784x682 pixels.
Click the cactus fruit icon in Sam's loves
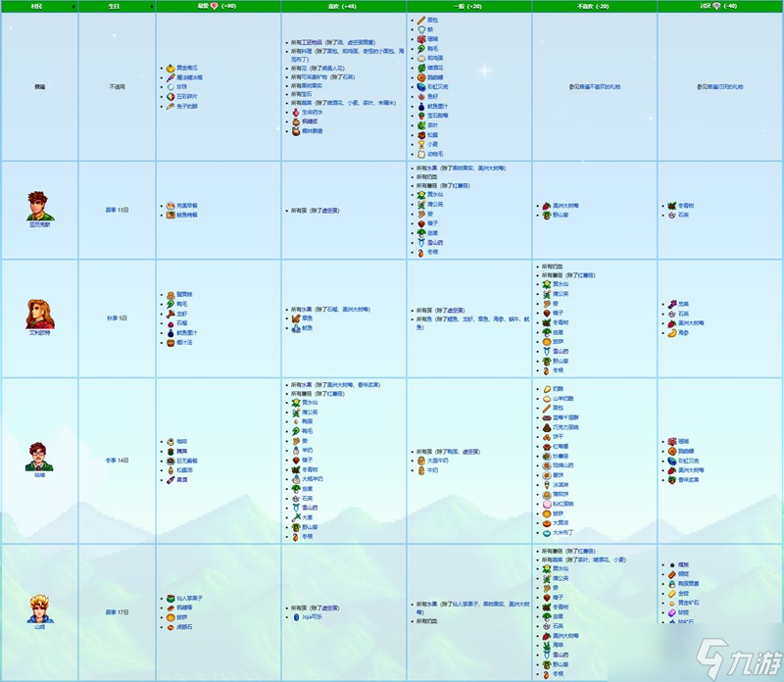[171, 598]
